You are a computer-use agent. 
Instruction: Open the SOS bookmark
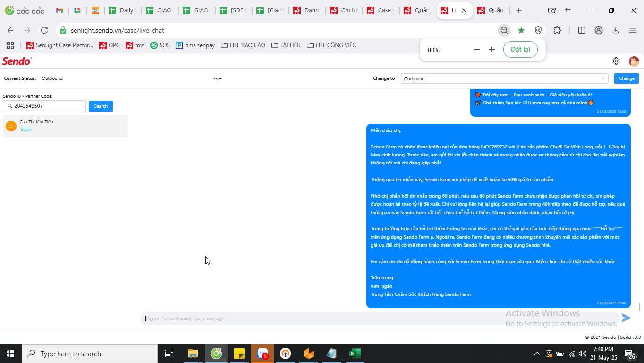160,45
